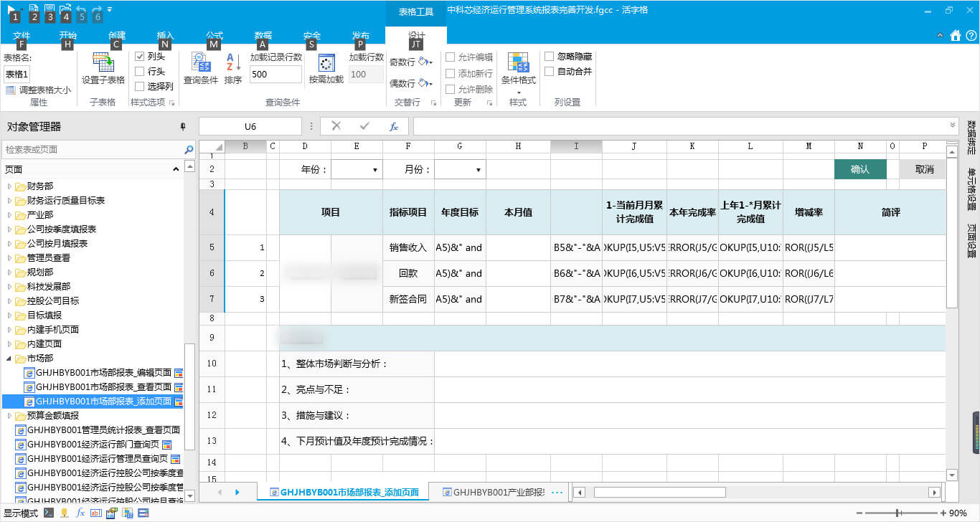Move the zoom slider handle

click(897, 513)
